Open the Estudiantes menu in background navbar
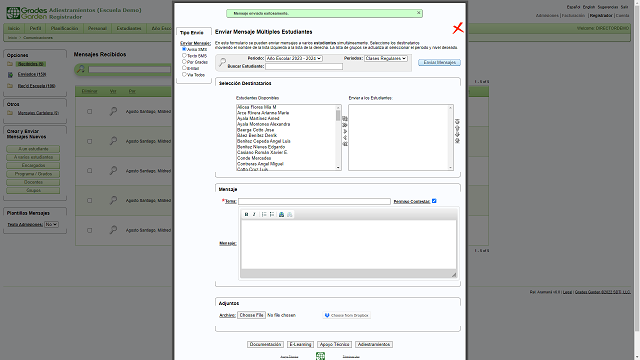The width and height of the screenshot is (640, 360). point(129,28)
